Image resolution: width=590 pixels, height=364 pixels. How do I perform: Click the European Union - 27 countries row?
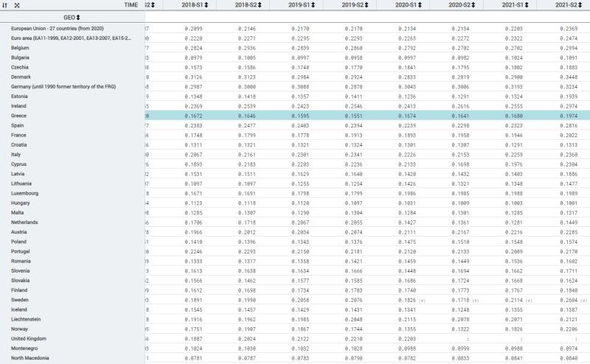pos(57,27)
